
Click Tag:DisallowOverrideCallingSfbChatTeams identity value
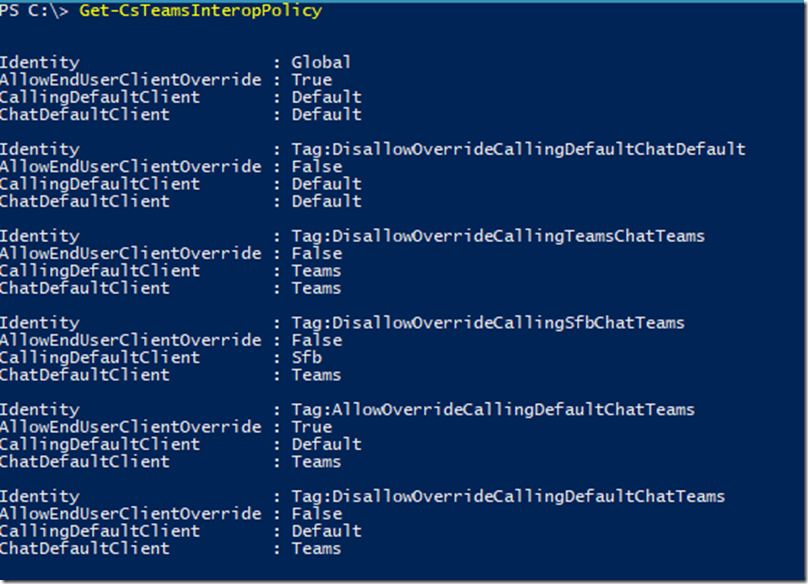(x=488, y=323)
